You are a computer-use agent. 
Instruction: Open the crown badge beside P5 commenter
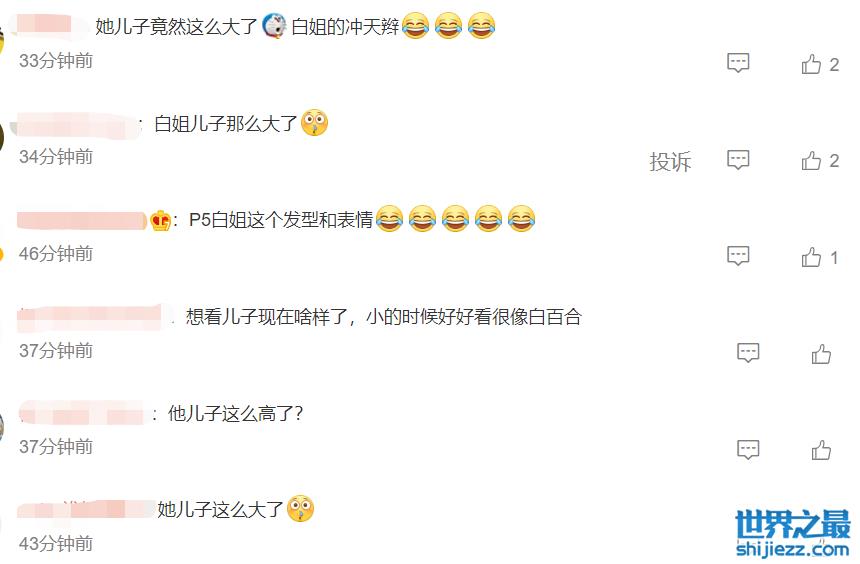(160, 221)
